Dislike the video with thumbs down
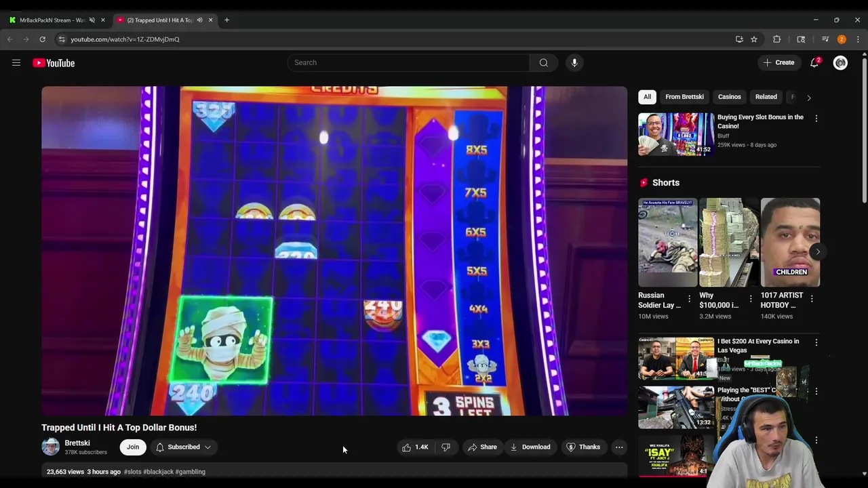868x488 pixels. (446, 447)
